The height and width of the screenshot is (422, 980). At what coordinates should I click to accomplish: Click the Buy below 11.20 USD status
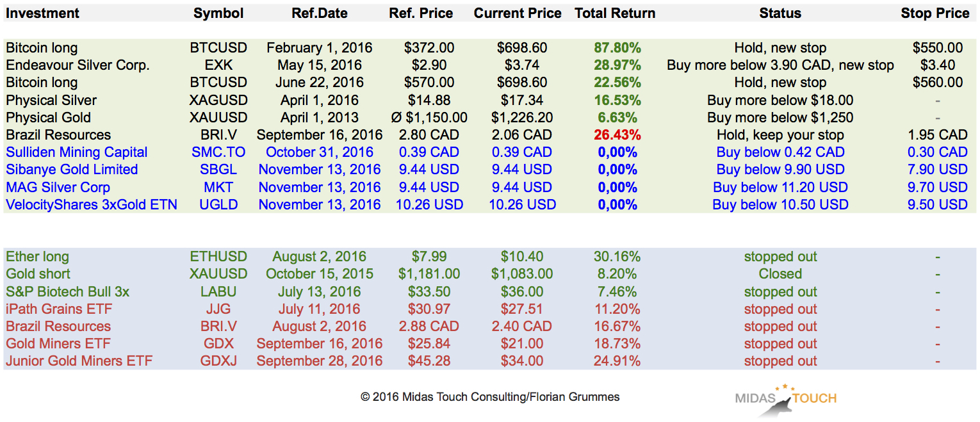pyautogui.click(x=780, y=188)
